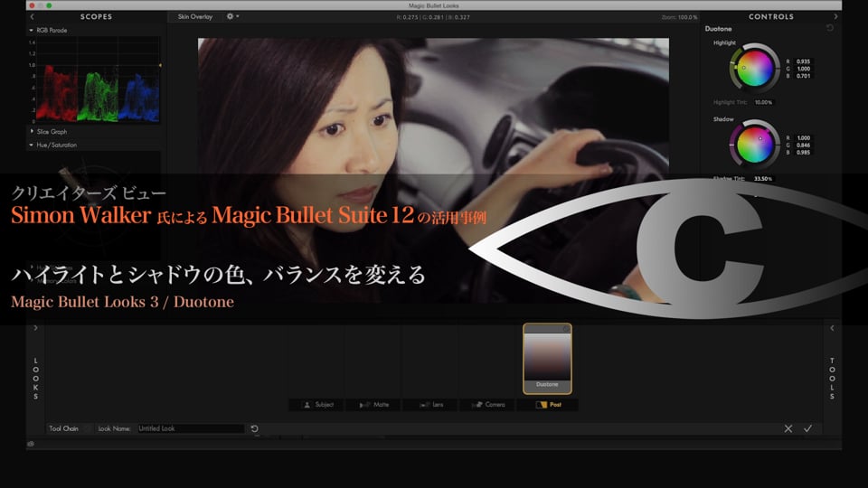This screenshot has height=488, width=868.
Task: Reset the Duotone tool settings
Action: click(x=829, y=28)
